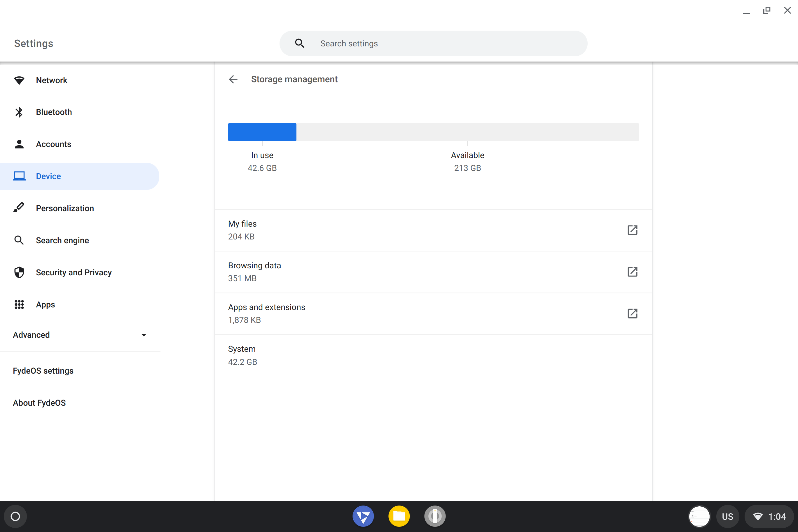Open the blue browser app on the shelf
The height and width of the screenshot is (532, 798).
point(363,516)
